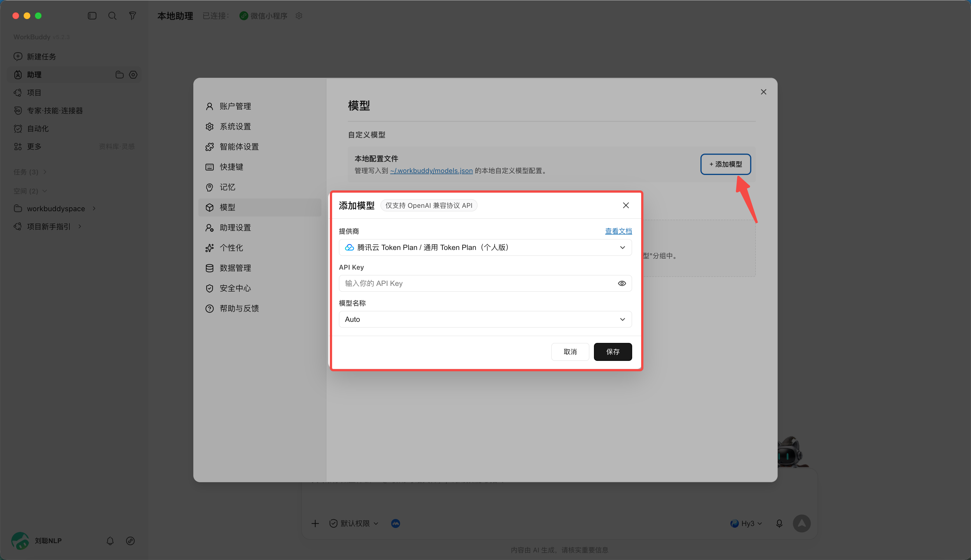The height and width of the screenshot is (560, 971).
Task: Click the filter funnel icon in title bar
Action: (132, 16)
